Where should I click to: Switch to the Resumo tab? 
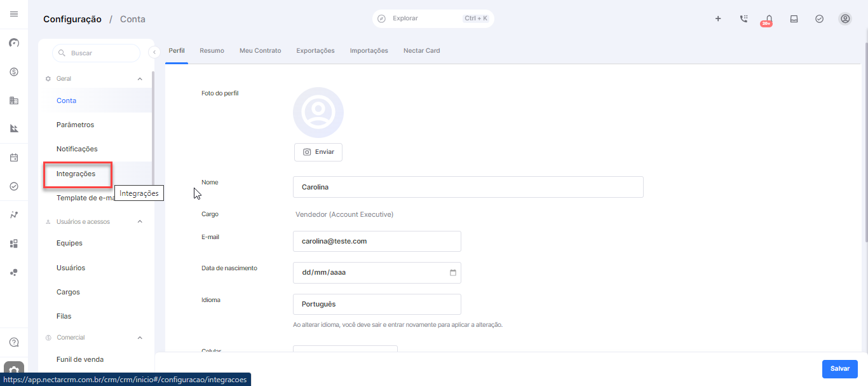point(212,51)
